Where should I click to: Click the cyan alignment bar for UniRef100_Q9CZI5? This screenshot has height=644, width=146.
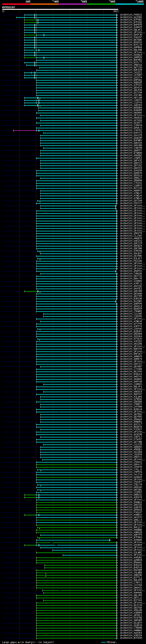pos(77,244)
